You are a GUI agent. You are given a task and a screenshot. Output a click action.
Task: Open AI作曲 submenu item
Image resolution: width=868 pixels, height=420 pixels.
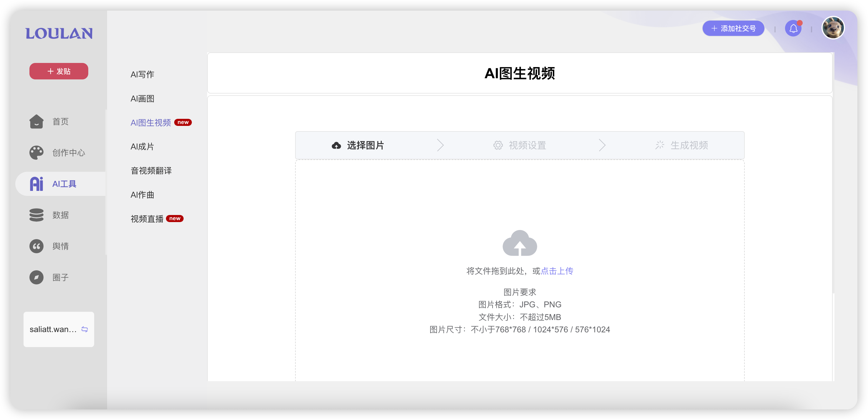coord(142,195)
